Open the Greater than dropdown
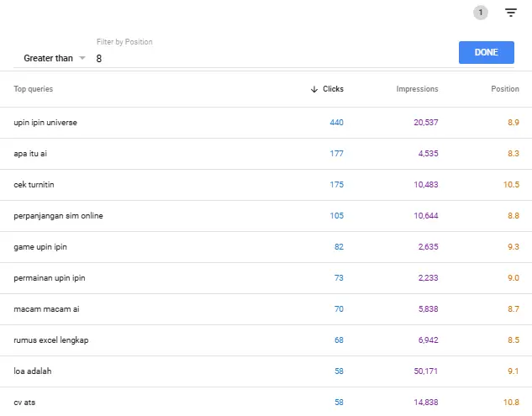Screen dimensions: 532x416 (x=55, y=58)
